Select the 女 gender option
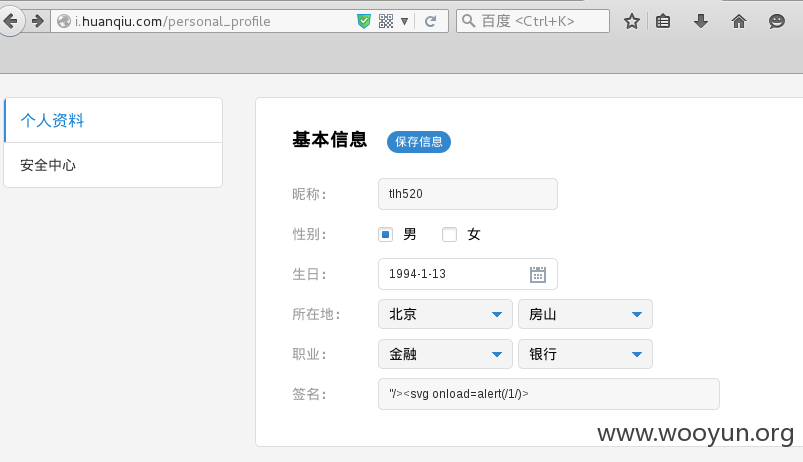 coord(449,235)
